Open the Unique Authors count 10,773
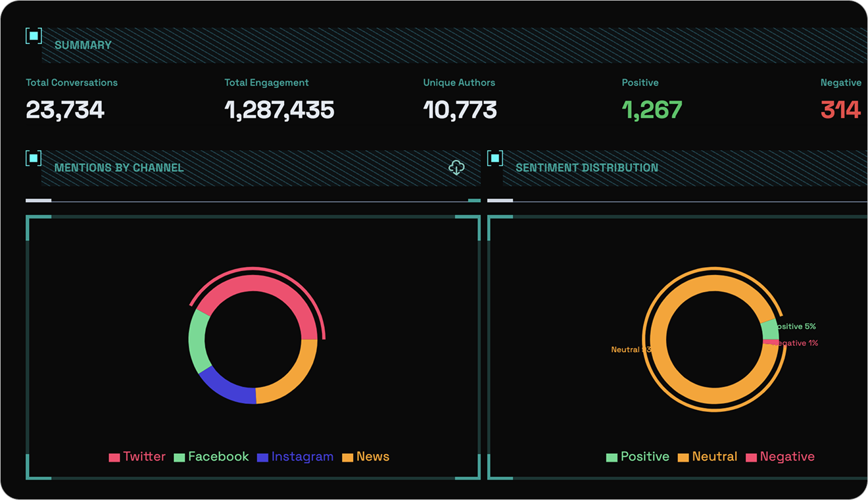This screenshot has height=500, width=868. pos(460,110)
